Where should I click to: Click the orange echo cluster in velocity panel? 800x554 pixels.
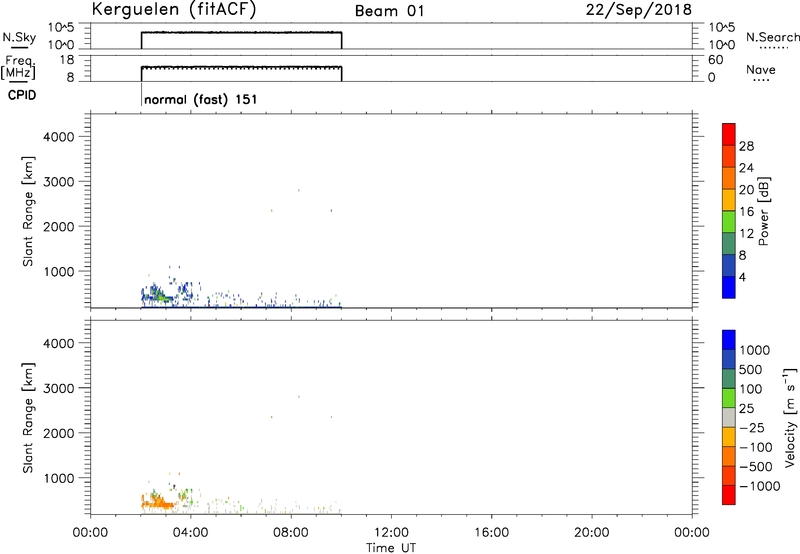157,503
